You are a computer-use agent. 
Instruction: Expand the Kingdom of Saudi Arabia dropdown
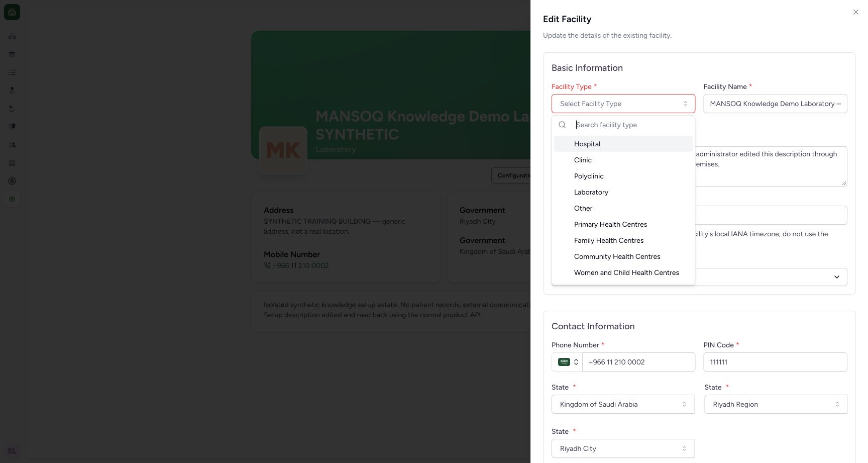pyautogui.click(x=623, y=404)
